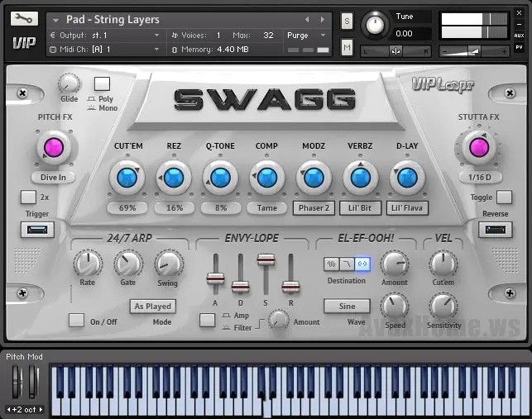This screenshot has height=419, width=532.
Task: Toggle the AUX sends button
Action: coord(519,36)
